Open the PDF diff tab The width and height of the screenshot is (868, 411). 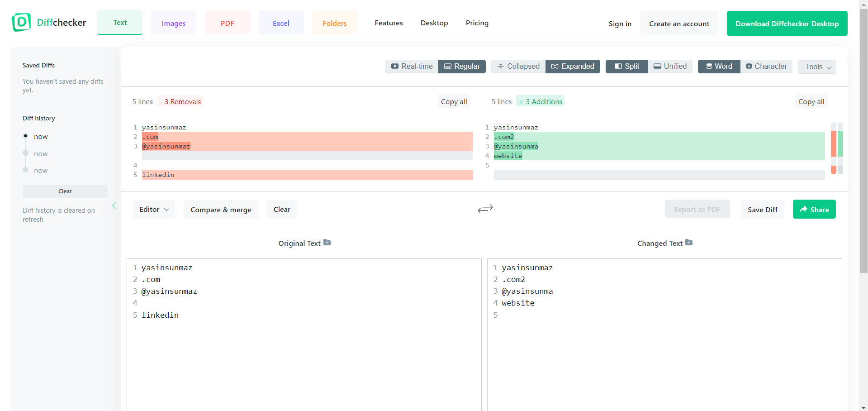click(228, 23)
